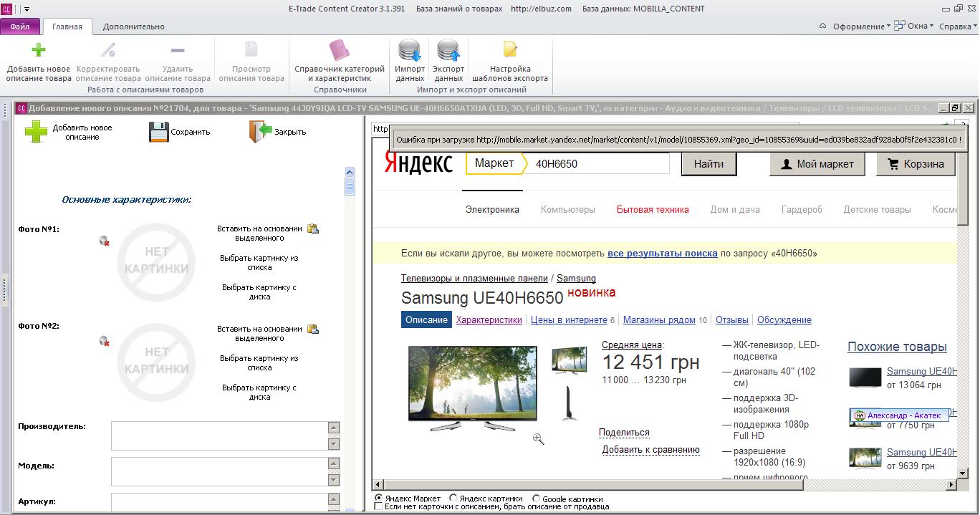Click paste icon beside Фото №1 Вставить на основании
Screen dimensions: 980x515
[312, 228]
